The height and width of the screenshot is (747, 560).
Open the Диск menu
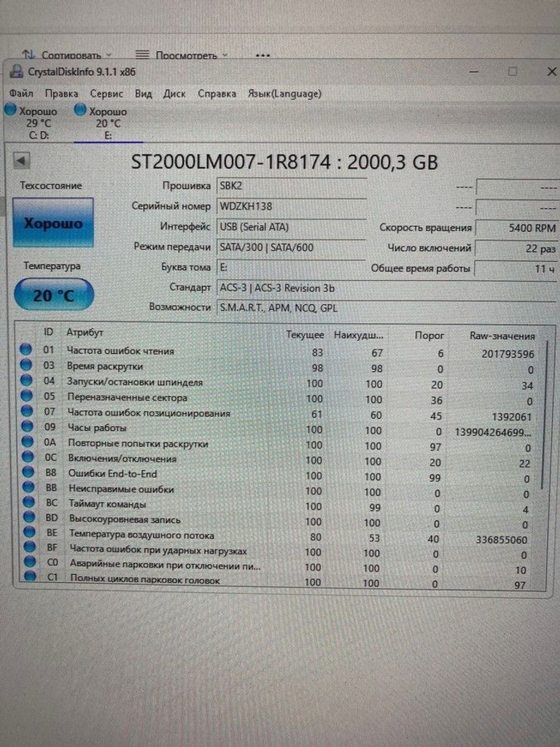[174, 93]
